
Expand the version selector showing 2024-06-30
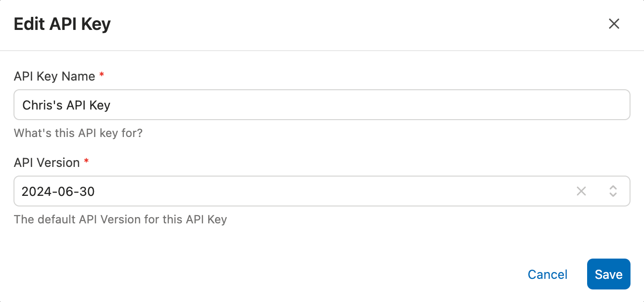(613, 191)
